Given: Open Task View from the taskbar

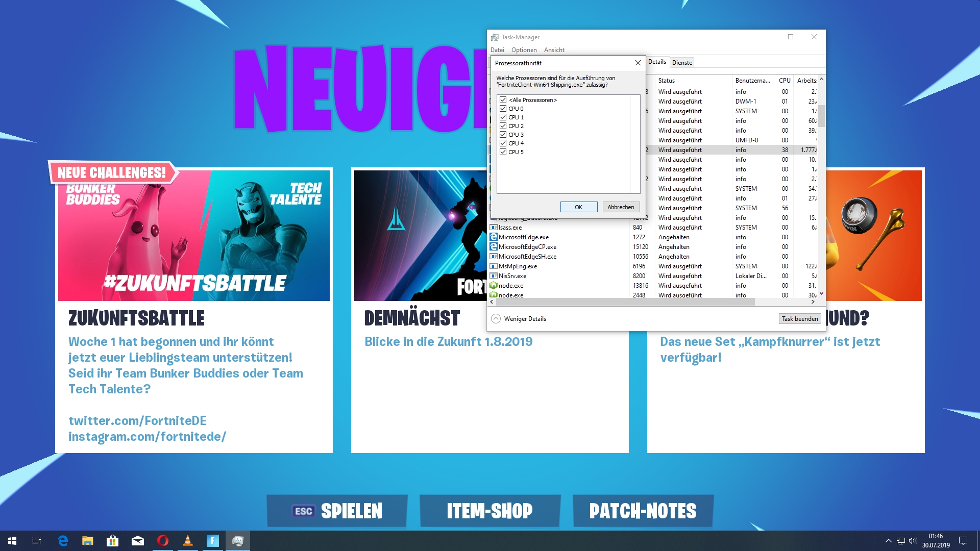Looking at the screenshot, I should (37, 541).
